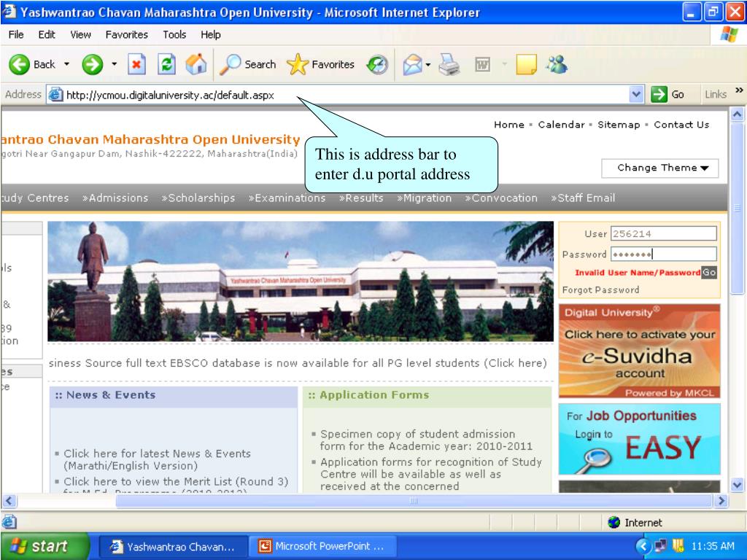Viewport: 747px width, 560px height.
Task: Click the Edit with Word icon
Action: (483, 64)
